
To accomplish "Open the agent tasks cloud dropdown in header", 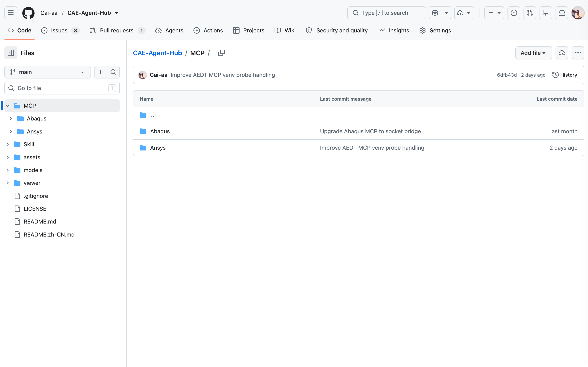I will click(464, 13).
